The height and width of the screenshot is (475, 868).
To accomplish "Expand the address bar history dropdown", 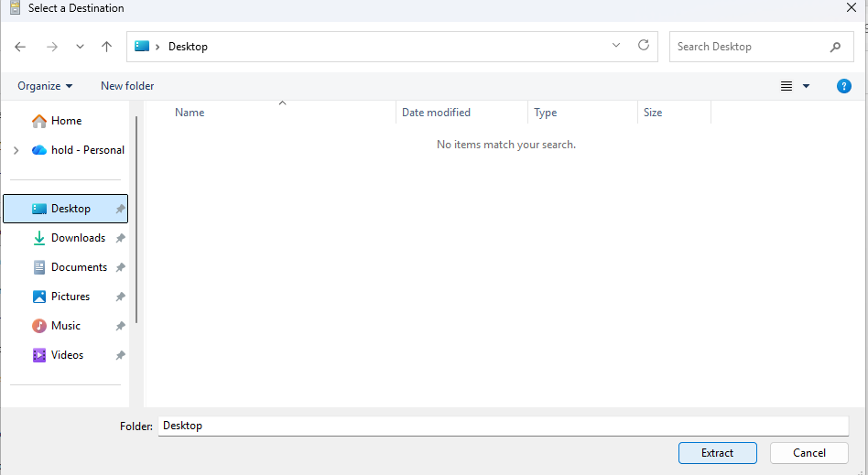I will (x=616, y=46).
